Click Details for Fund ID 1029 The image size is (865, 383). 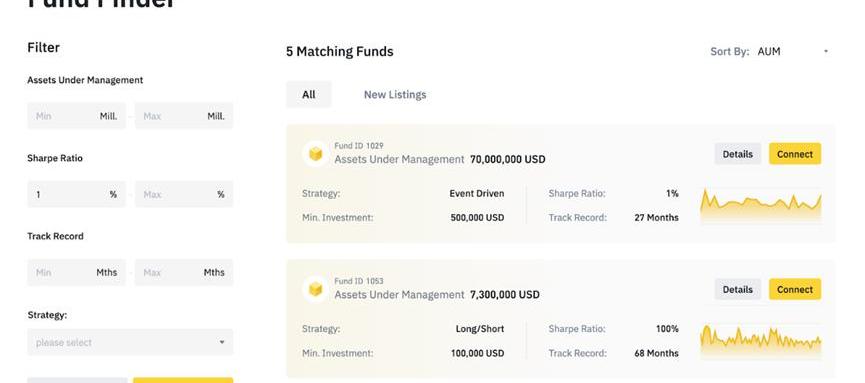[738, 154]
